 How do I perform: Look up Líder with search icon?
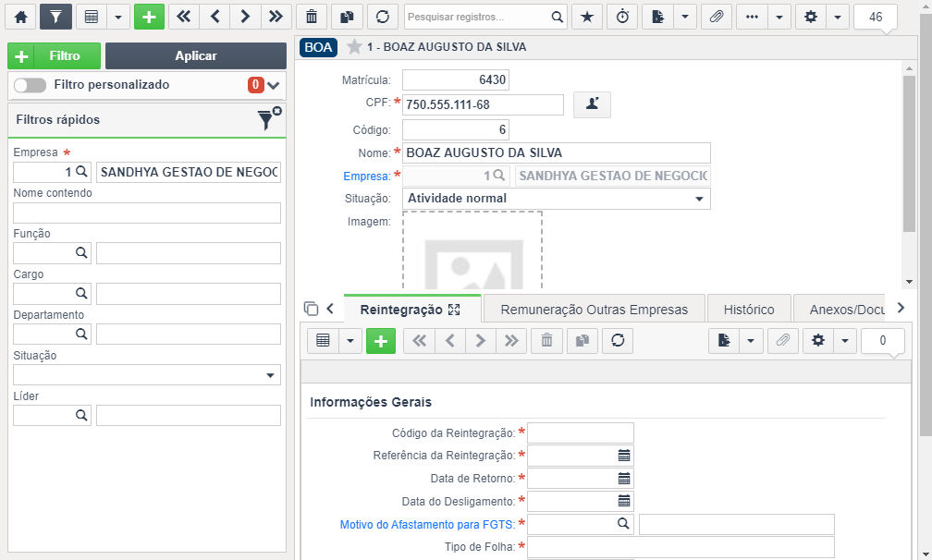click(x=81, y=415)
